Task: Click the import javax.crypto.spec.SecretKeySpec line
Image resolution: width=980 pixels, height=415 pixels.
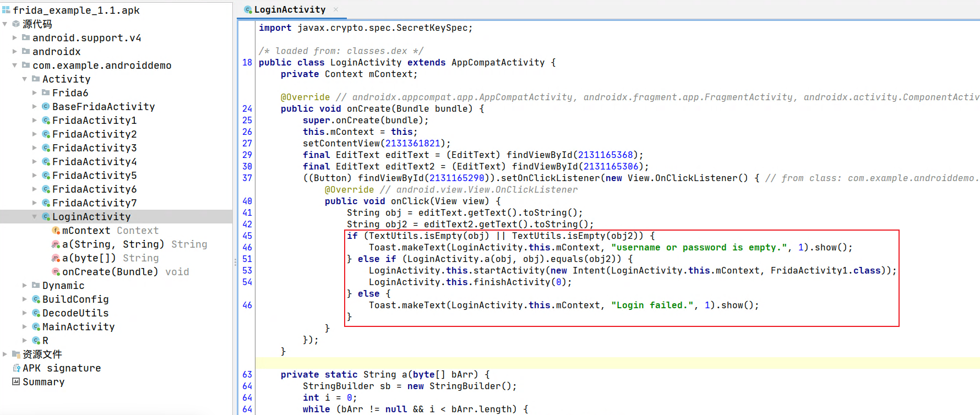Action: (366, 28)
